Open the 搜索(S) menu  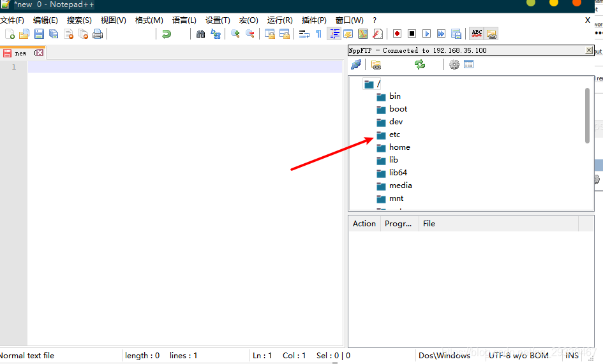point(79,20)
